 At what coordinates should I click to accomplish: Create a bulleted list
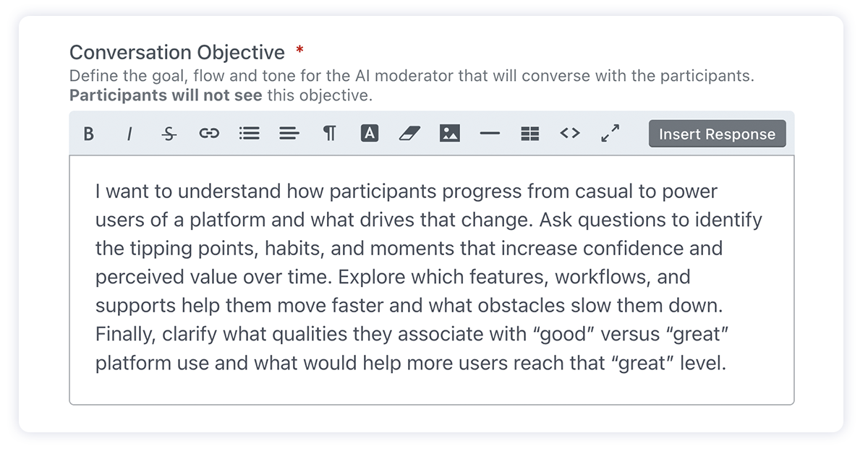click(249, 133)
